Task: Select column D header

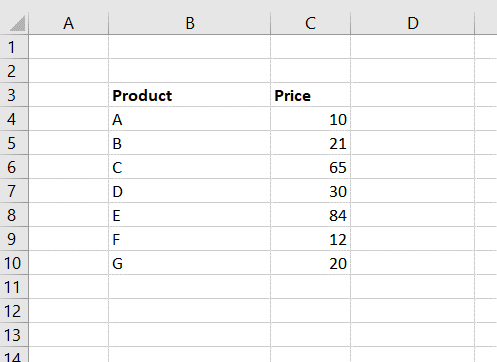Action: coord(413,23)
